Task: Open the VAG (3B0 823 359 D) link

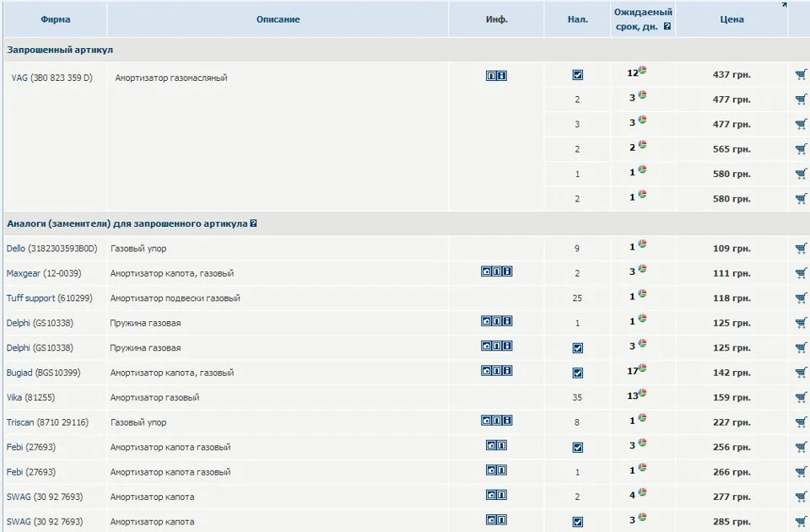Action: click(x=51, y=78)
